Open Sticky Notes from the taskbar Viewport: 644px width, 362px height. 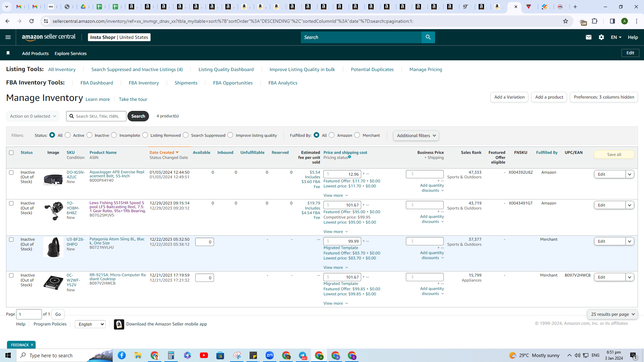(x=253, y=355)
